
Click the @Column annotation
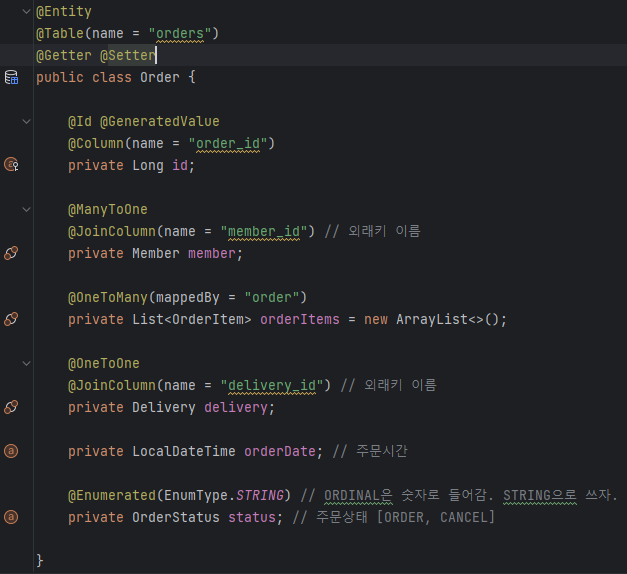96,143
